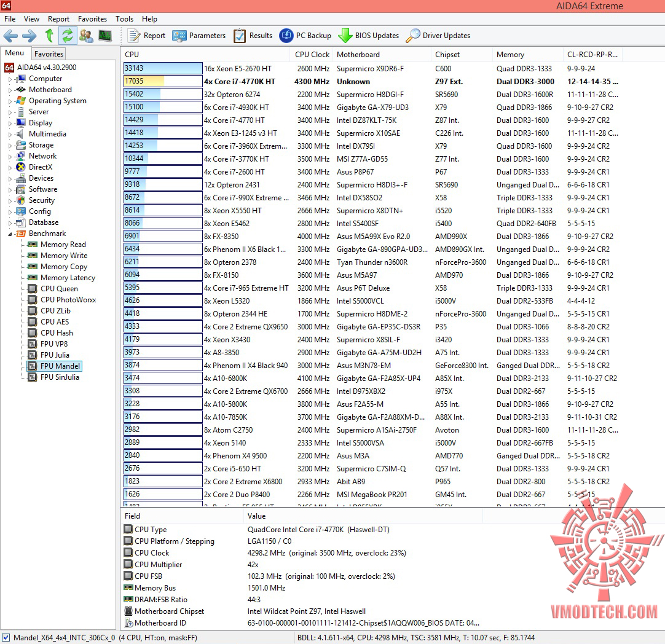Expand the Operating System tree node
This screenshot has width=665, height=644.
click(x=10, y=101)
